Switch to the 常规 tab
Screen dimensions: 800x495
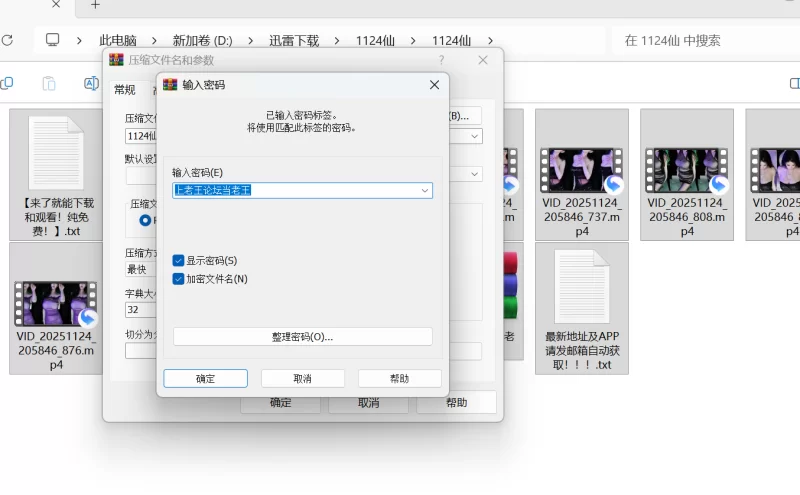point(124,90)
